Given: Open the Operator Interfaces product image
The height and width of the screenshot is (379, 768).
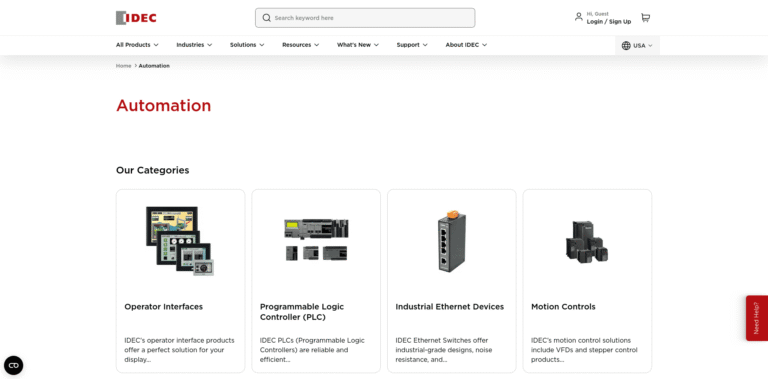Looking at the screenshot, I should click(180, 240).
